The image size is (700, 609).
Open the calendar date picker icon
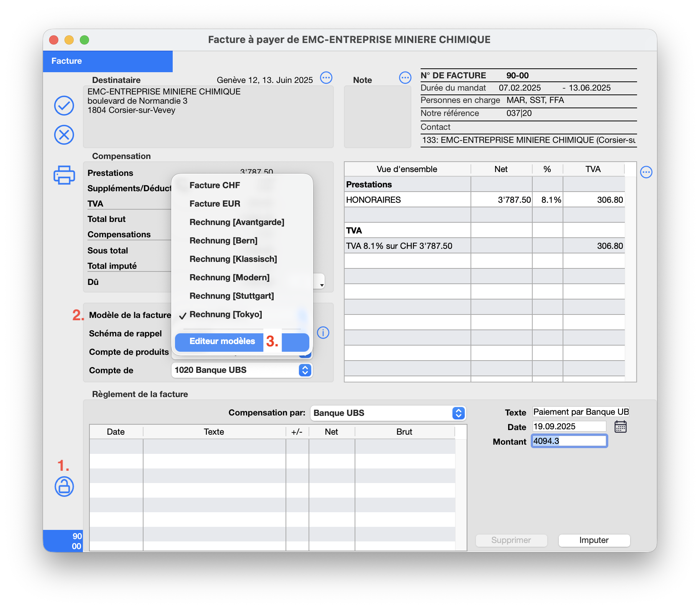[x=620, y=427]
